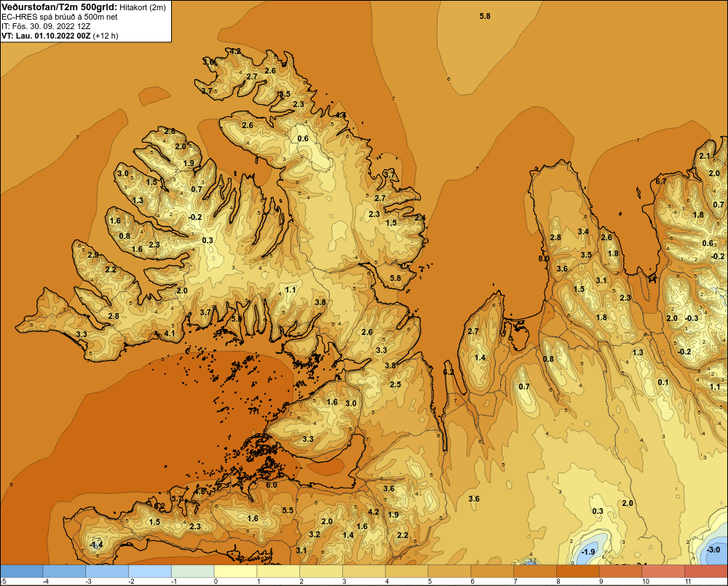This screenshot has height=586, width=728.
Task: Pick legend color between -1 and 0
Action: 192,571
